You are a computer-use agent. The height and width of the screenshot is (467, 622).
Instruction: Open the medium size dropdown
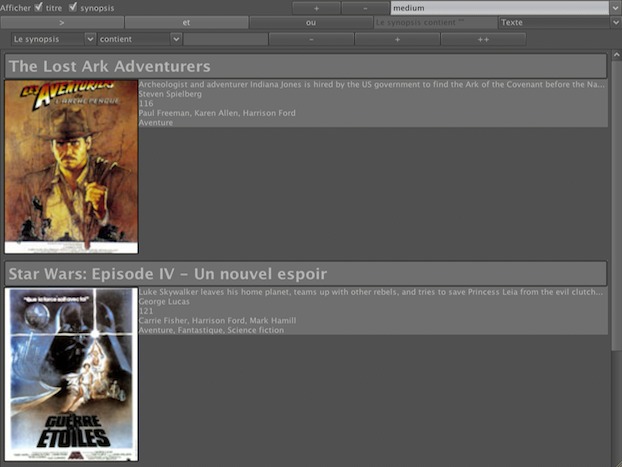pos(615,8)
